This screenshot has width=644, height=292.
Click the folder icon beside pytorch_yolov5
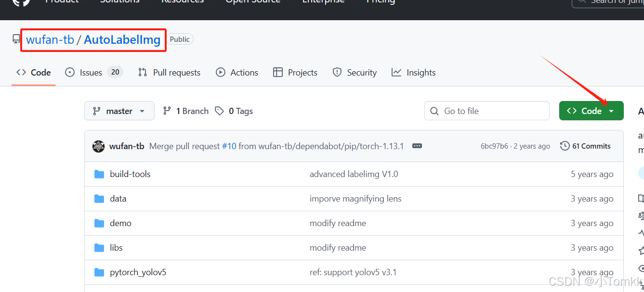point(99,272)
